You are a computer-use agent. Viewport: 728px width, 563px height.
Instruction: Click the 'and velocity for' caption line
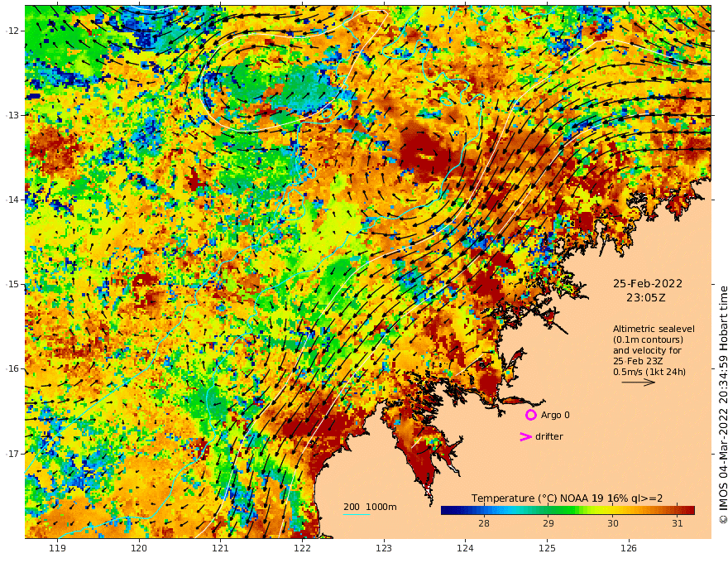[647, 350]
